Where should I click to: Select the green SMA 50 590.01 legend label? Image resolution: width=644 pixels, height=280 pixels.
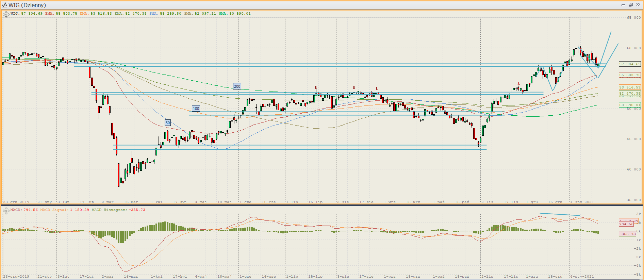(x=235, y=14)
